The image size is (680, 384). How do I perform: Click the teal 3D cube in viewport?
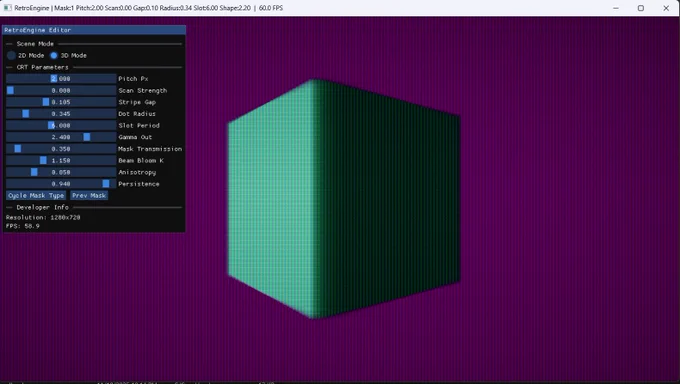[x=344, y=199]
